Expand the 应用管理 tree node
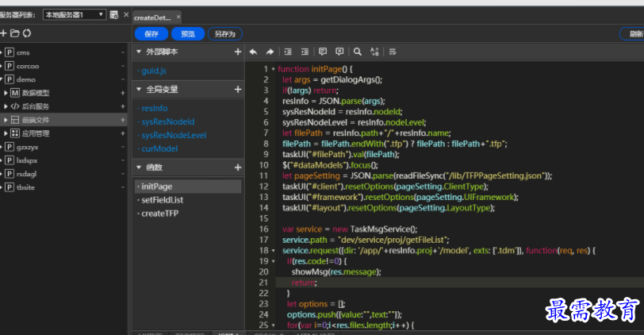 (x=6, y=133)
